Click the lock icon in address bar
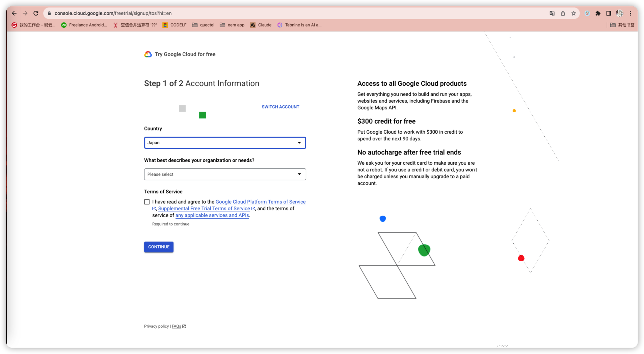This screenshot has width=644, height=354. tap(49, 13)
